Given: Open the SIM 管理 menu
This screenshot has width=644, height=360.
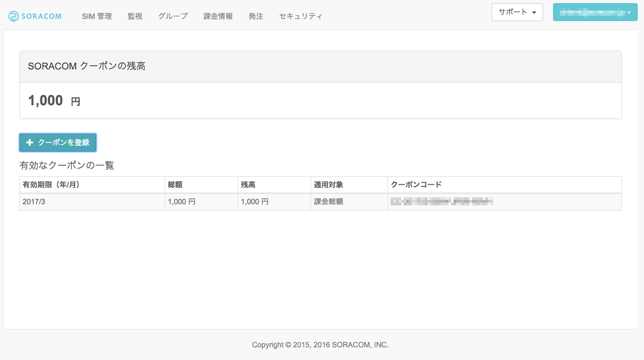Looking at the screenshot, I should click(97, 16).
